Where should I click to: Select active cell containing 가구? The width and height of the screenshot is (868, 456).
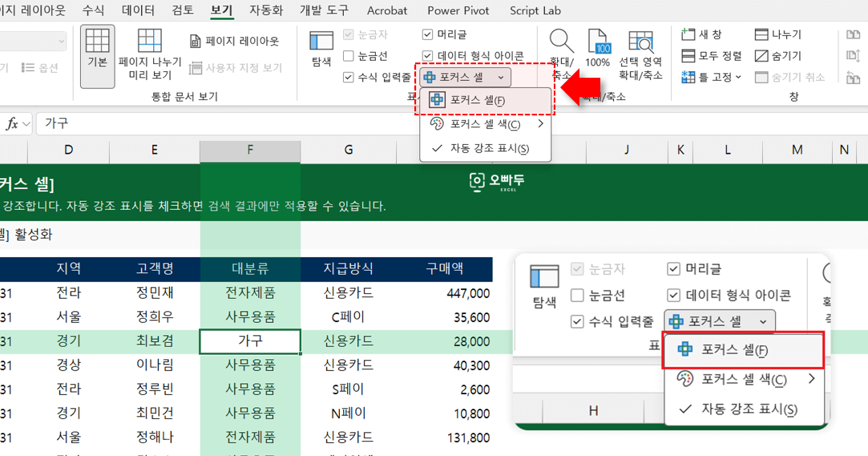click(x=250, y=341)
